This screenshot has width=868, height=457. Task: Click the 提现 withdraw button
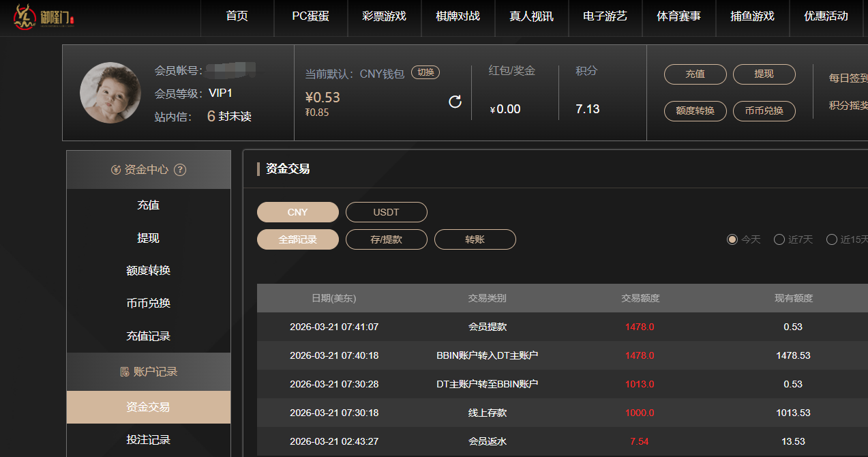pyautogui.click(x=764, y=74)
